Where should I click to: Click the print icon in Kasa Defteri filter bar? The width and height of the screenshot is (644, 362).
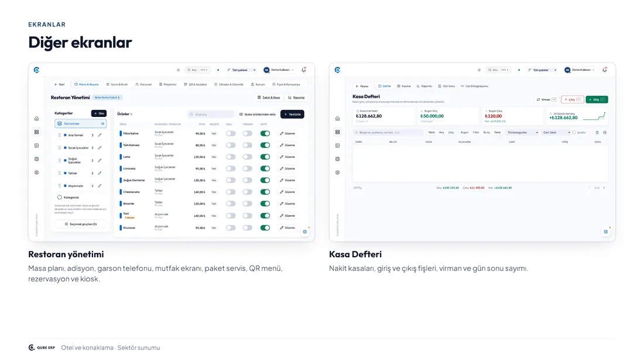[x=605, y=133]
